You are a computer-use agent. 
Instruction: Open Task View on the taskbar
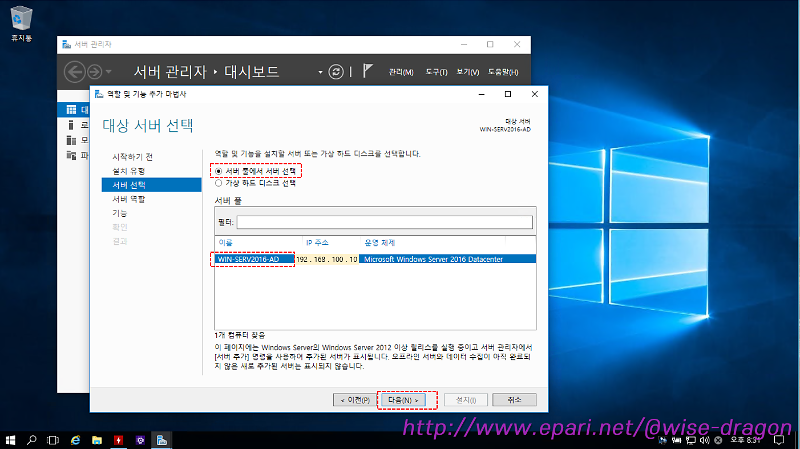53,440
